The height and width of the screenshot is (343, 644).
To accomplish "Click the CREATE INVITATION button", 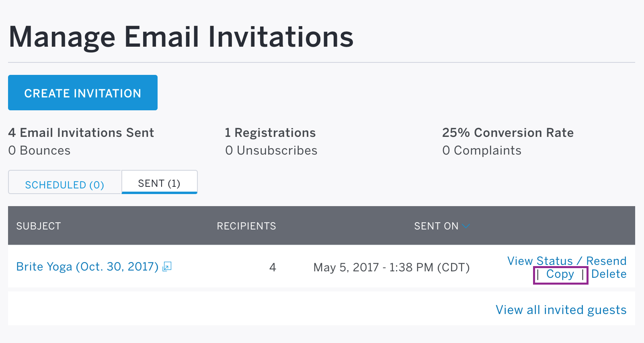I will 83,93.
